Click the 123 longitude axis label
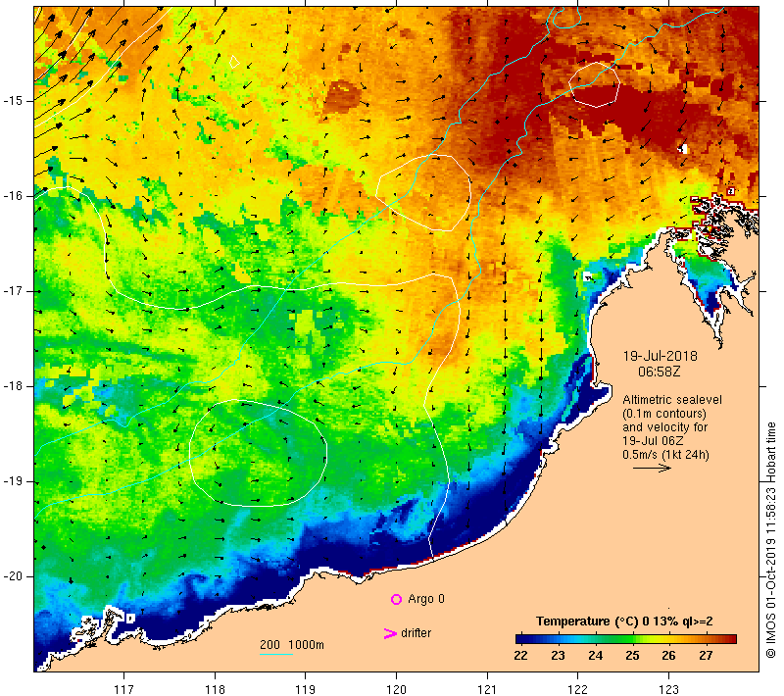This screenshot has width=784, height=696. click(668, 689)
